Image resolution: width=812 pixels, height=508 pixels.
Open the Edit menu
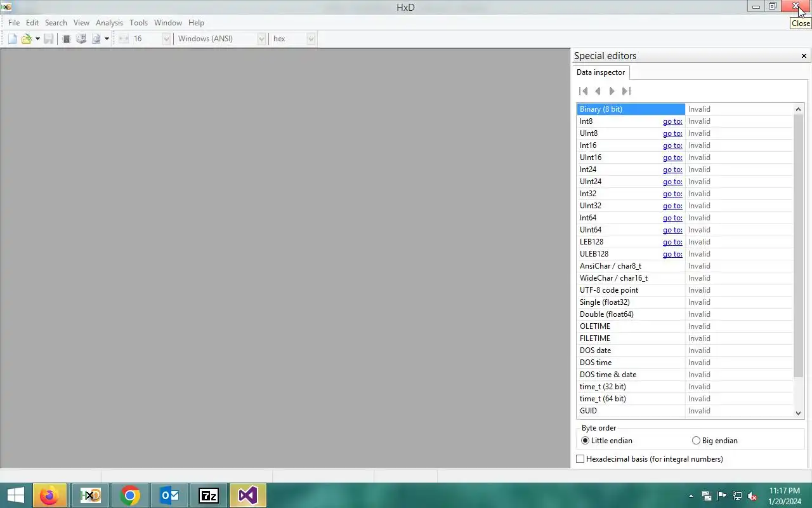(x=32, y=23)
